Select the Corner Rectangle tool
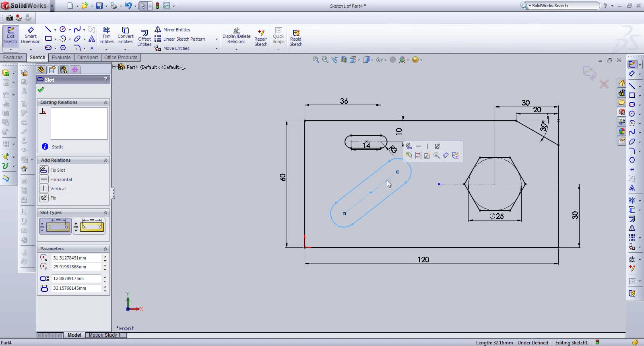 click(48, 39)
